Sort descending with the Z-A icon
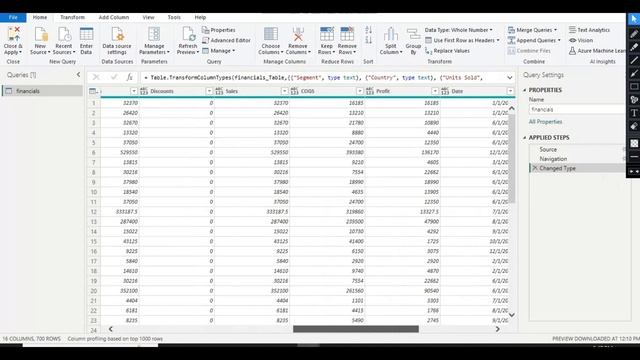Screen dimensions: 640x360 click(x=369, y=40)
